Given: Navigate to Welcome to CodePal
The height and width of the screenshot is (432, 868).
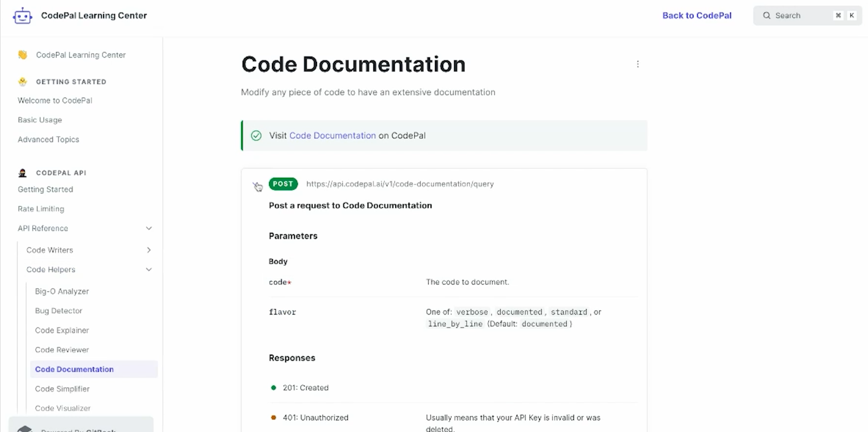Looking at the screenshot, I should 55,101.
